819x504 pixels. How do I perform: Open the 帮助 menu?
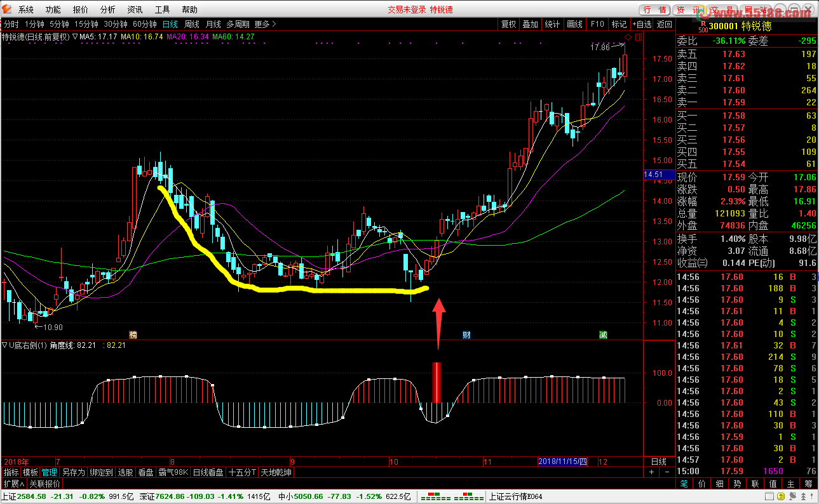coord(189,10)
